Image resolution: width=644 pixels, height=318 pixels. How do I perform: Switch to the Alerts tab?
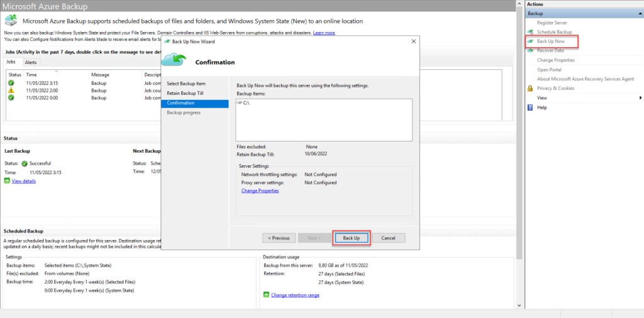point(31,62)
